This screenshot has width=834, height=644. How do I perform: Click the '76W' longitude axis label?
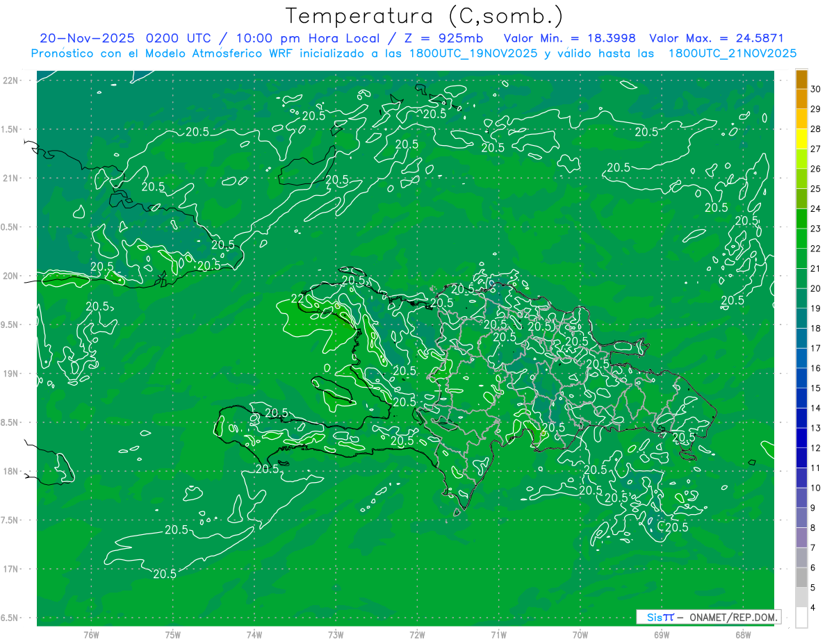click(x=91, y=634)
